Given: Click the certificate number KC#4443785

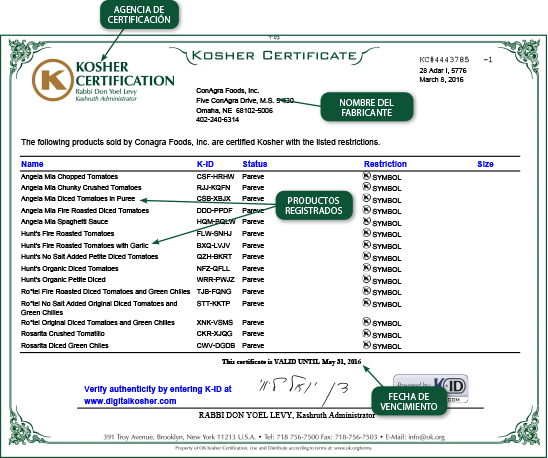Looking at the screenshot, I should tap(445, 60).
